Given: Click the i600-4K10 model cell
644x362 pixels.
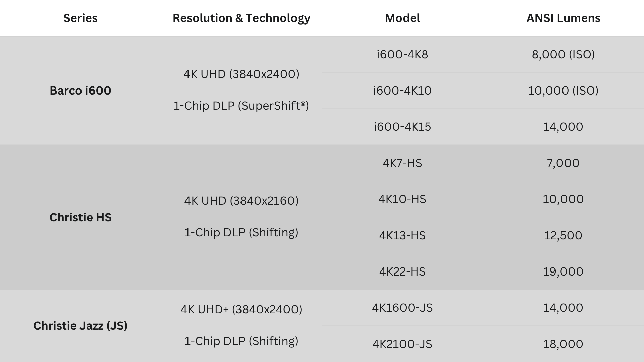Looking at the screenshot, I should point(402,90).
